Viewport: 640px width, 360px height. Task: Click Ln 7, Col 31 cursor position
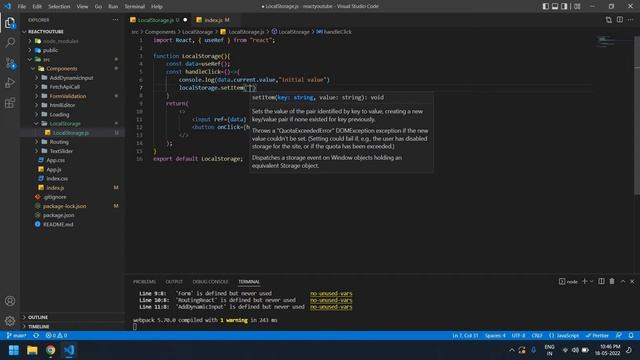465,336
